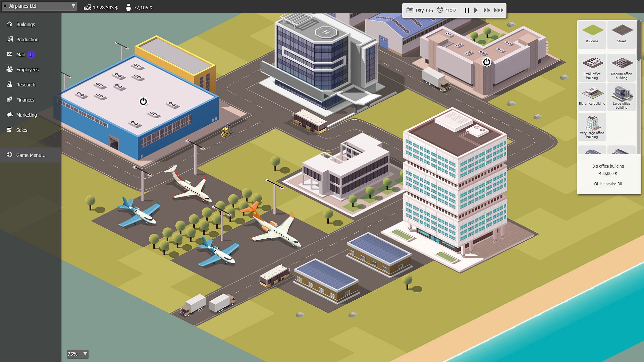This screenshot has width=644, height=362.
Task: Set double-arrow fast forward speed
Action: (x=487, y=10)
